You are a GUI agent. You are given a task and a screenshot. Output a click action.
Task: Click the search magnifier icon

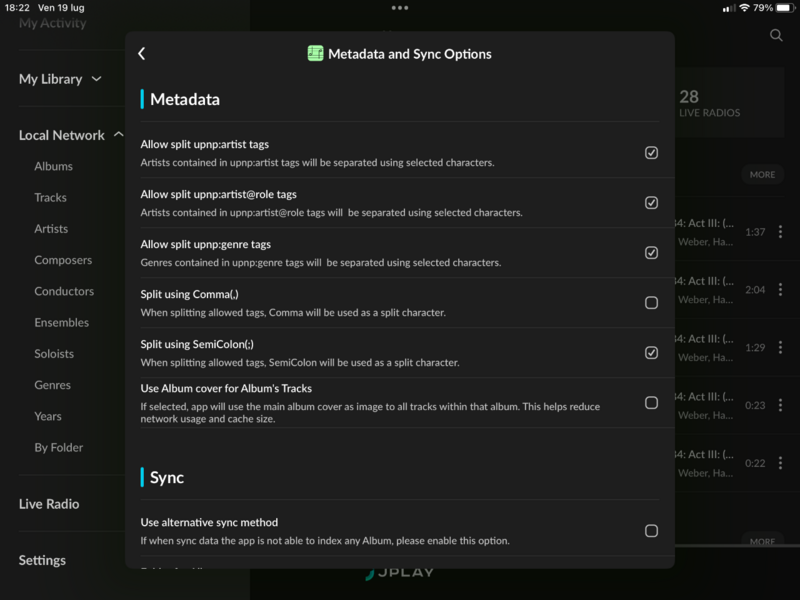(x=776, y=36)
